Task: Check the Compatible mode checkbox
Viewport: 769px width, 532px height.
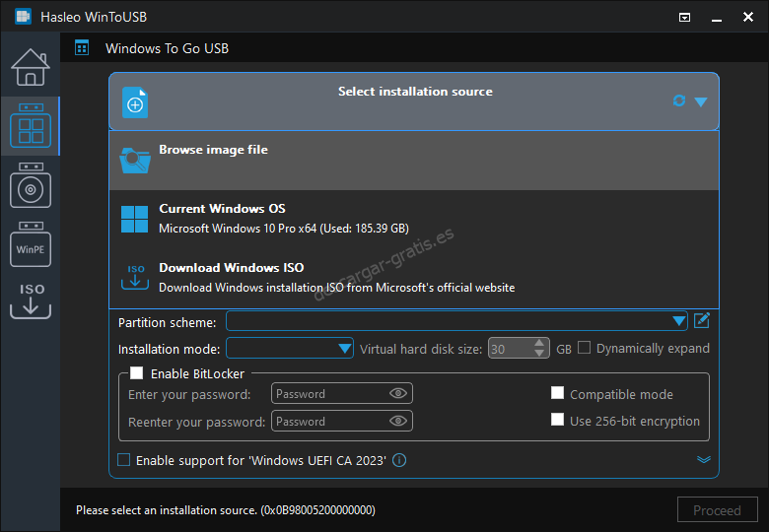Action: (557, 393)
